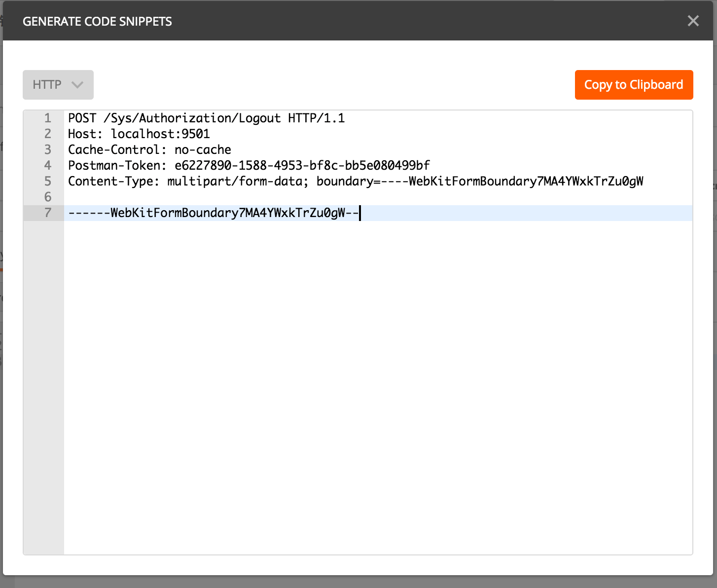
Task: Click inside the code snippet editor area
Action: tap(345, 345)
